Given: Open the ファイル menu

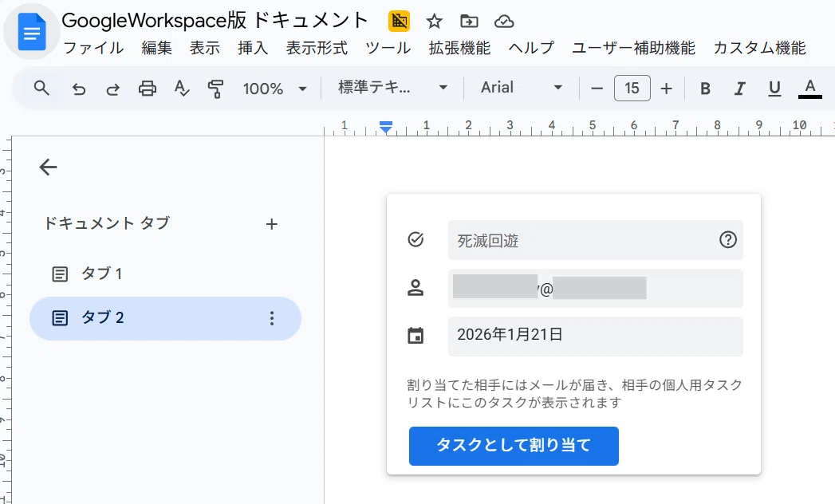Looking at the screenshot, I should tap(93, 48).
